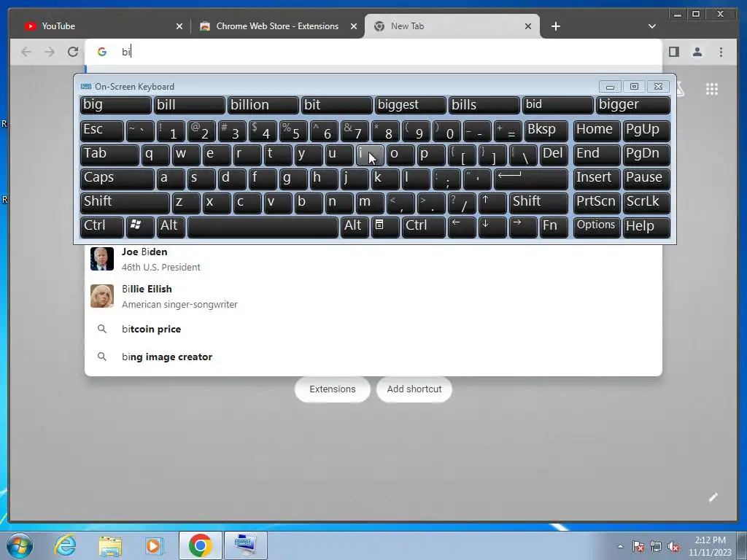Launch Internet Explorer from taskbar

(x=65, y=545)
